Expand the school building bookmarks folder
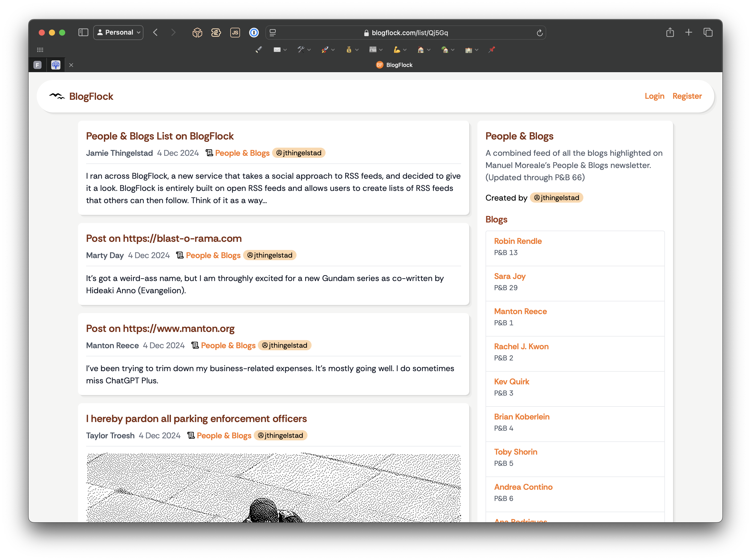This screenshot has width=751, height=560. 472,50
